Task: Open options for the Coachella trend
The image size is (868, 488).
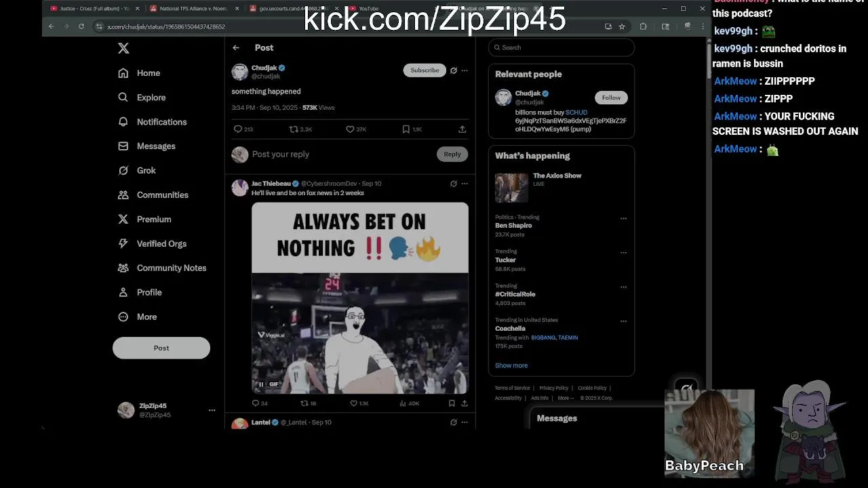Action: pos(623,321)
